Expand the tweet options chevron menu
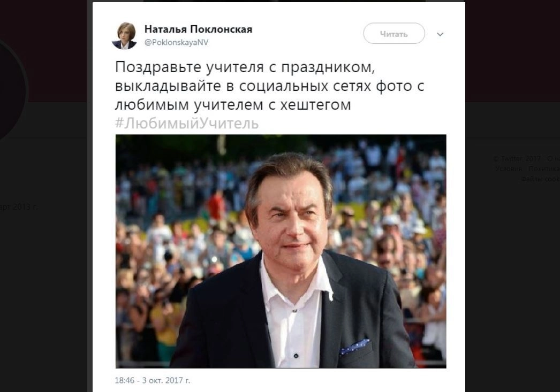Viewport: 560px width, 392px height. [x=440, y=34]
